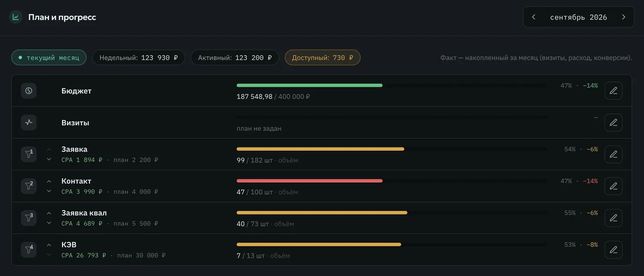Click the Заявка квал progress bar
Viewport: 644px width, 276px height.
point(322,213)
